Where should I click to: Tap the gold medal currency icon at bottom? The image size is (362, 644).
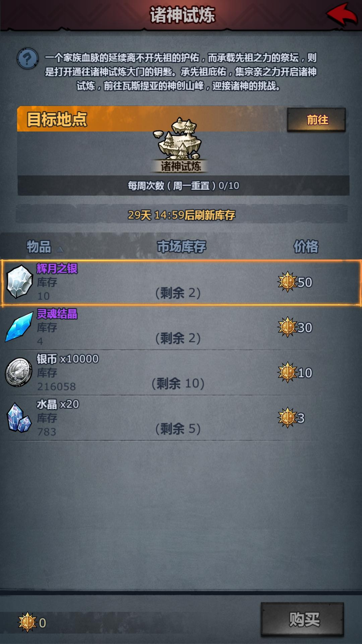[27, 622]
